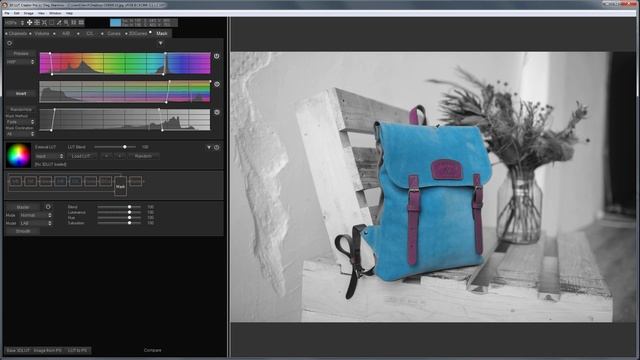Open the Input dropdown under Extend LUT
The image size is (640, 360).
pyautogui.click(x=49, y=156)
